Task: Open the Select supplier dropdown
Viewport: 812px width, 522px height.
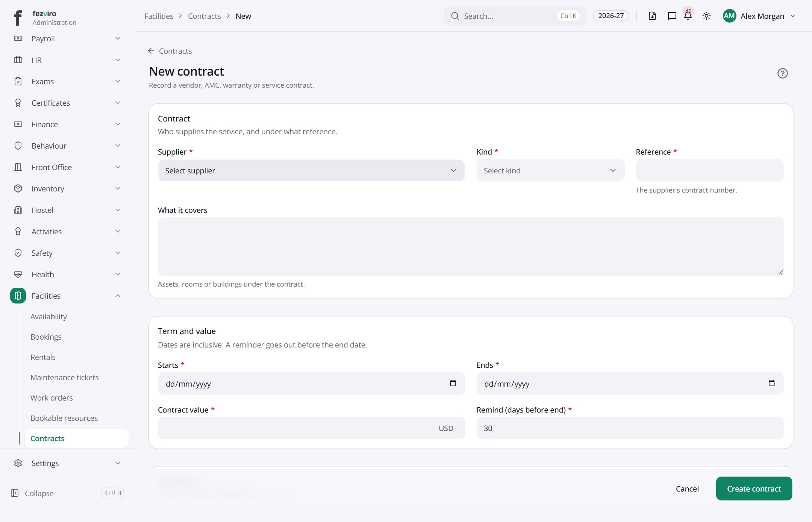Action: 311,170
